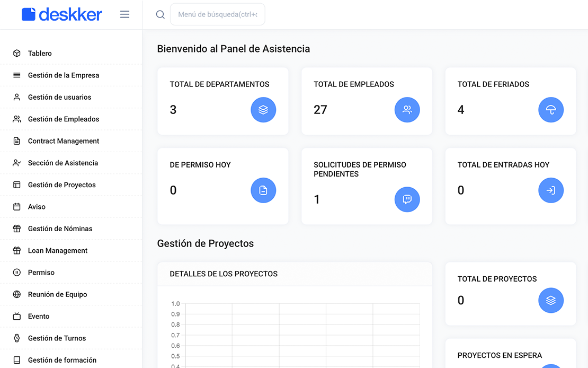Click the layers icon in Total de Proyectos
Viewport: 588px width, 368px height.
(x=551, y=301)
